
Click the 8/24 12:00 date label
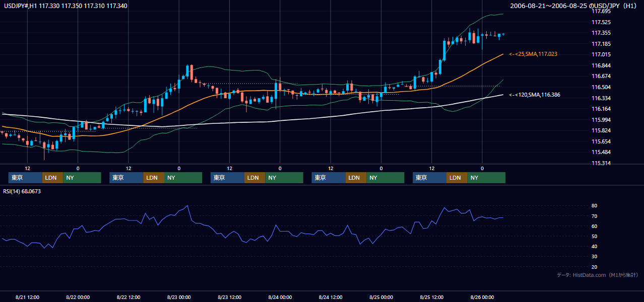331,297
